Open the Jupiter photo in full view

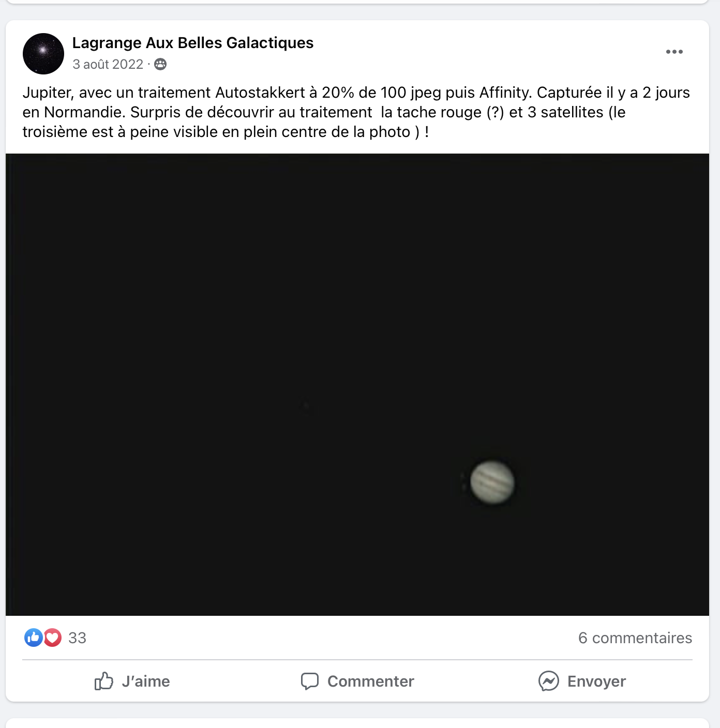tap(357, 385)
